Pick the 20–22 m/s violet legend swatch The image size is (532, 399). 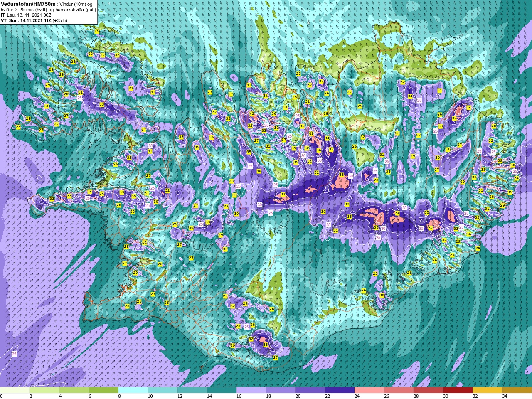coord(310,390)
